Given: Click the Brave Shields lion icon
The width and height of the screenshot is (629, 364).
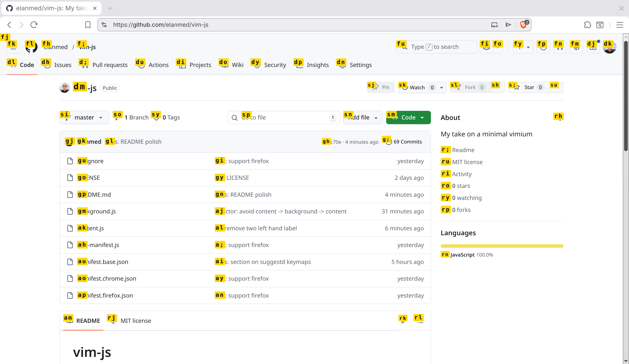Looking at the screenshot, I should 523,25.
